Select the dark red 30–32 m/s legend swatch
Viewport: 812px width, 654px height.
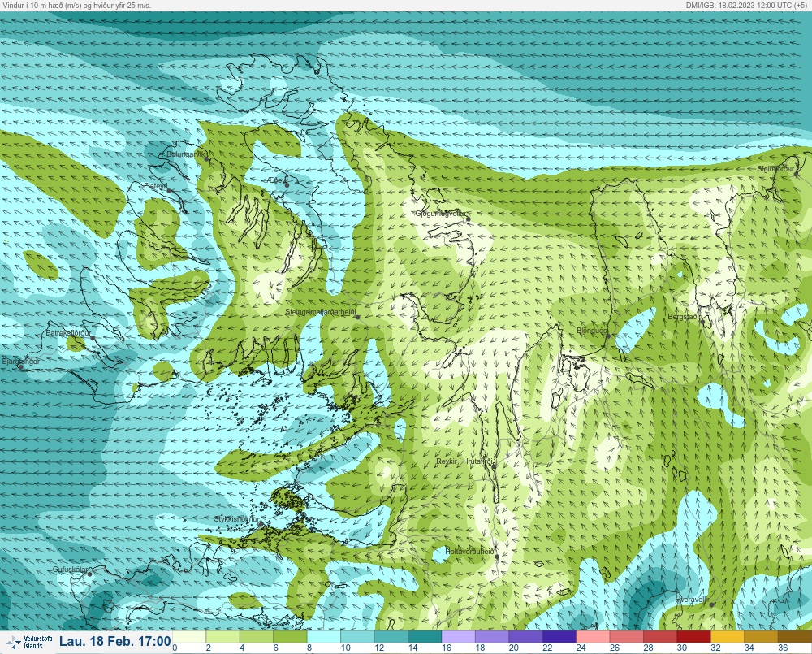pos(694,636)
